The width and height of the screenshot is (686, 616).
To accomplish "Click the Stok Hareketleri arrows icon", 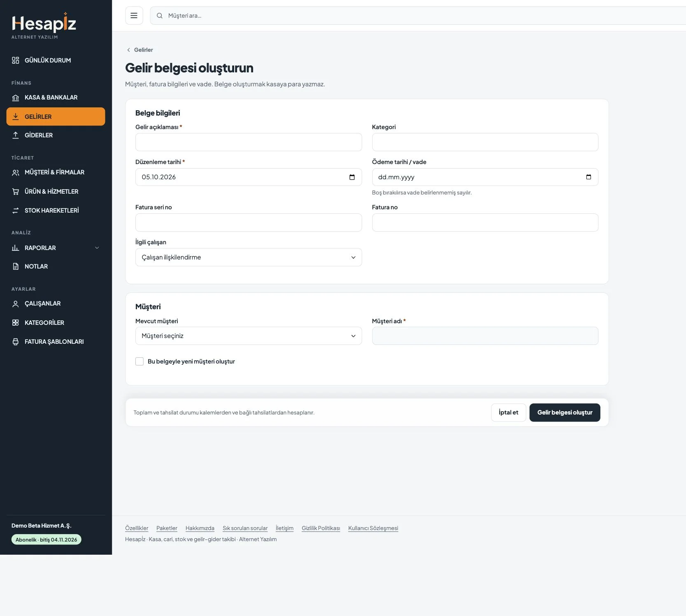I will tap(16, 211).
